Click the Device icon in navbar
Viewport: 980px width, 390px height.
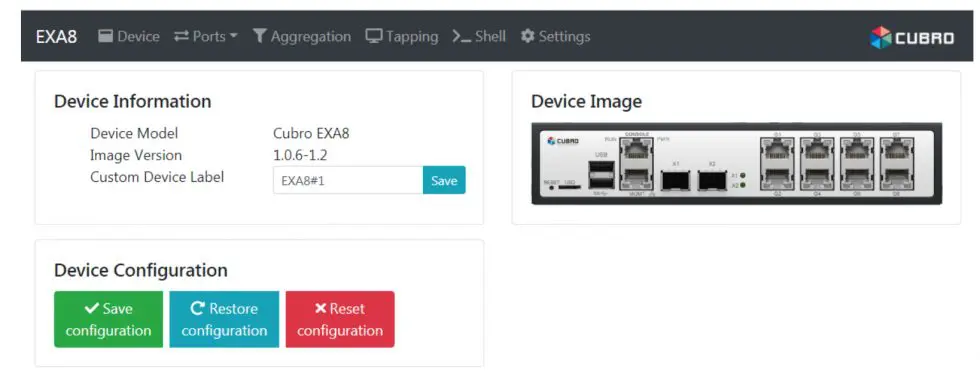tap(106, 36)
